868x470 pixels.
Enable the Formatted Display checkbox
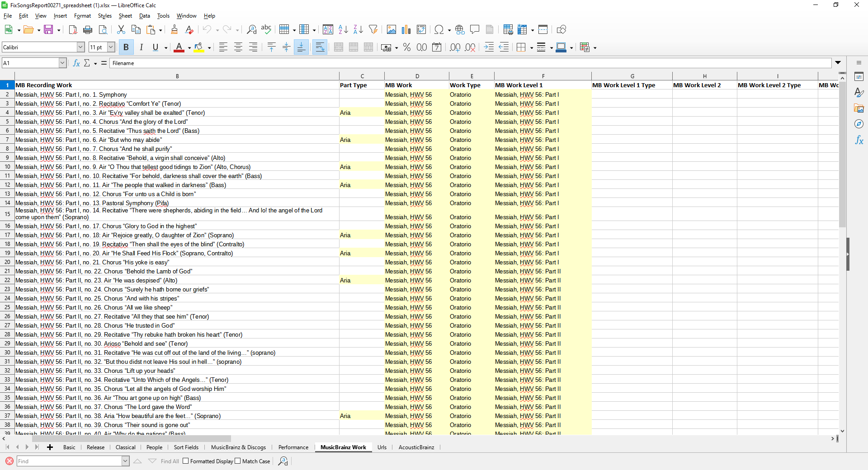(186, 461)
